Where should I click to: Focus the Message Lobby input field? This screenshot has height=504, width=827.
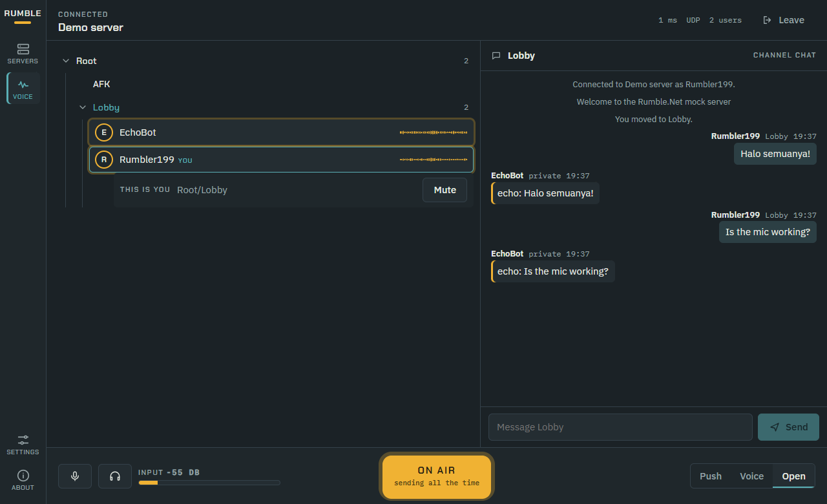(620, 427)
